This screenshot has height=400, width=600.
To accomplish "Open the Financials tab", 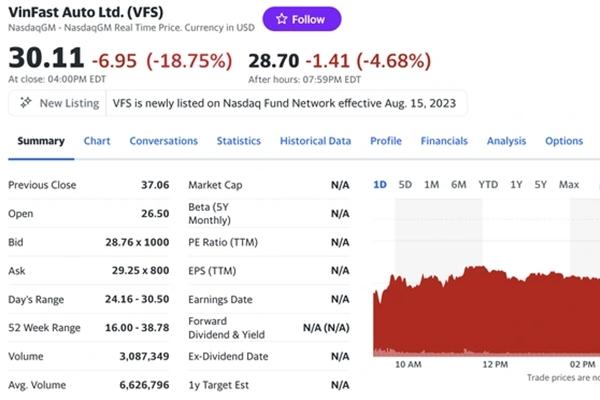I will (x=444, y=141).
